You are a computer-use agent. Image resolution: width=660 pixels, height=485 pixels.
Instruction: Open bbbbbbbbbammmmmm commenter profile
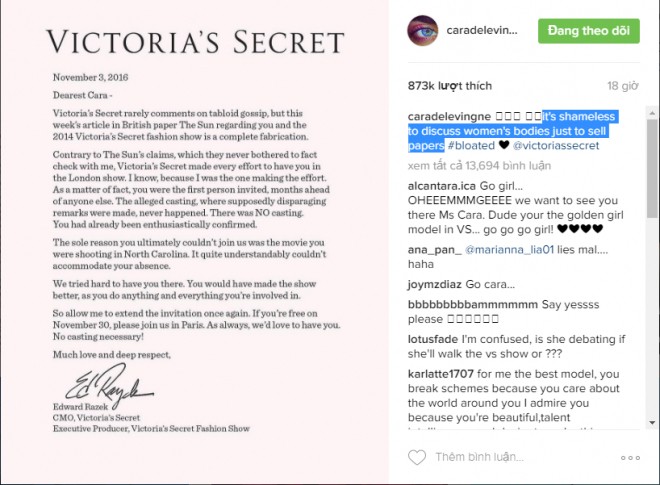(473, 304)
